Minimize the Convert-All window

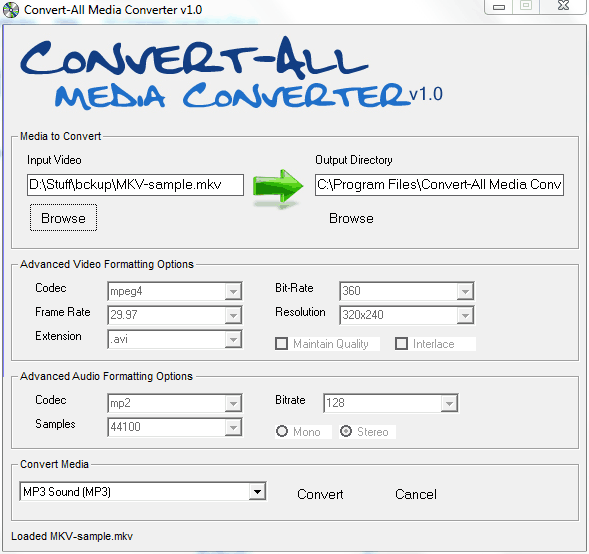(499, 7)
